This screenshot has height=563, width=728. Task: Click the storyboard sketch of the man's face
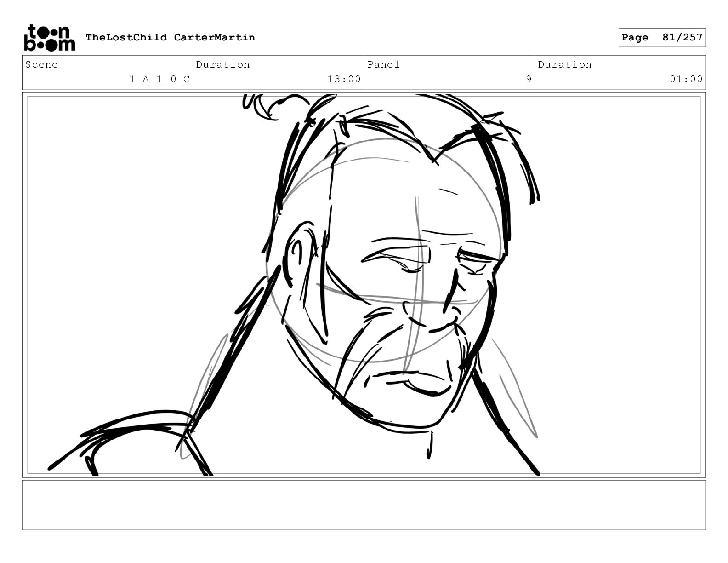[364, 285]
